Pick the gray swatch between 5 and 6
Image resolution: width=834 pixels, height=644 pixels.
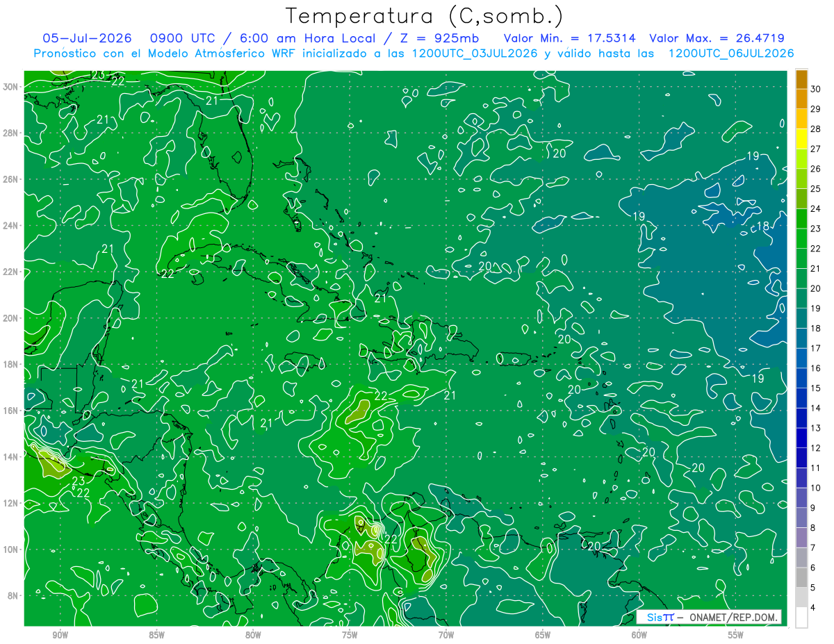[801, 578]
